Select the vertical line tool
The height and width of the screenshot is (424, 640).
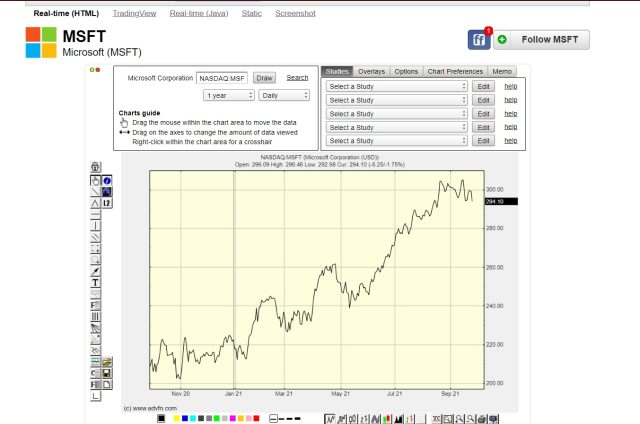click(95, 226)
